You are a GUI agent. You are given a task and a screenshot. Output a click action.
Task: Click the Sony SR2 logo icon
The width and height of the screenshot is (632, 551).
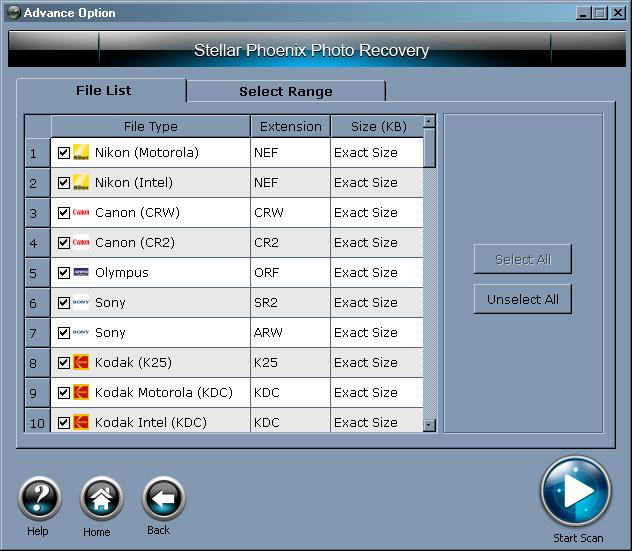(81, 302)
